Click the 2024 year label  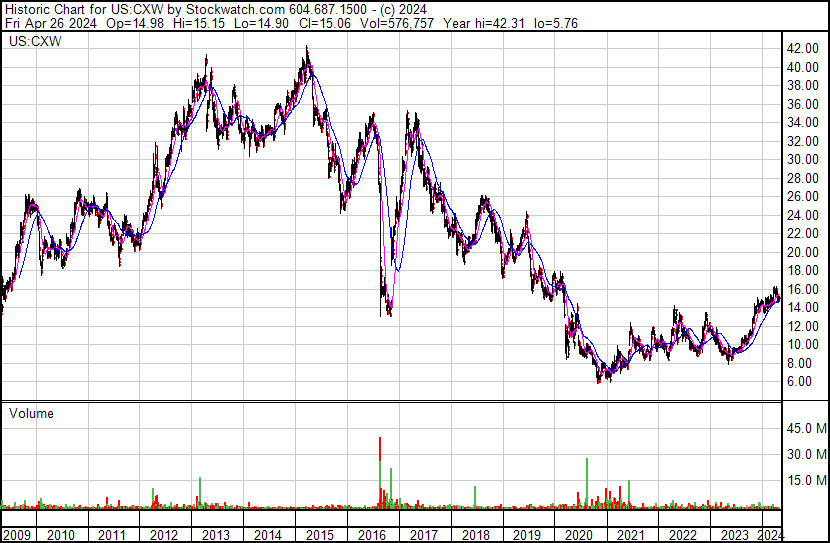coord(770,535)
